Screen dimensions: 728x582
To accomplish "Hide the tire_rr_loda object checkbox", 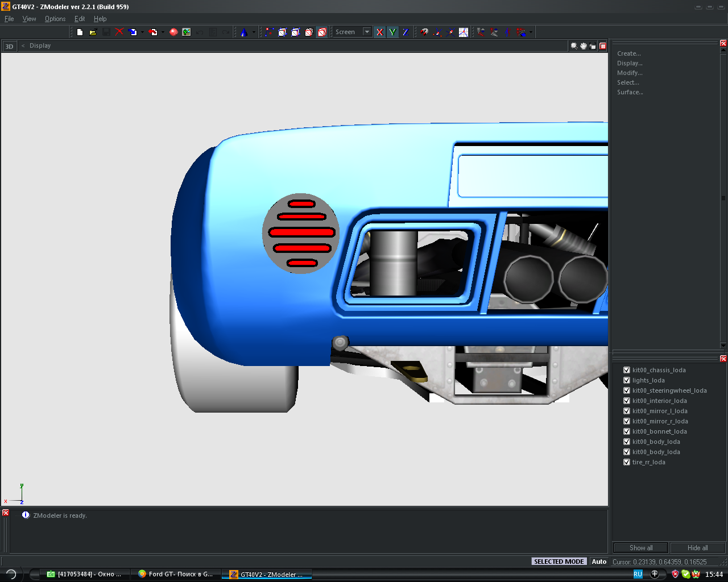I will (626, 462).
